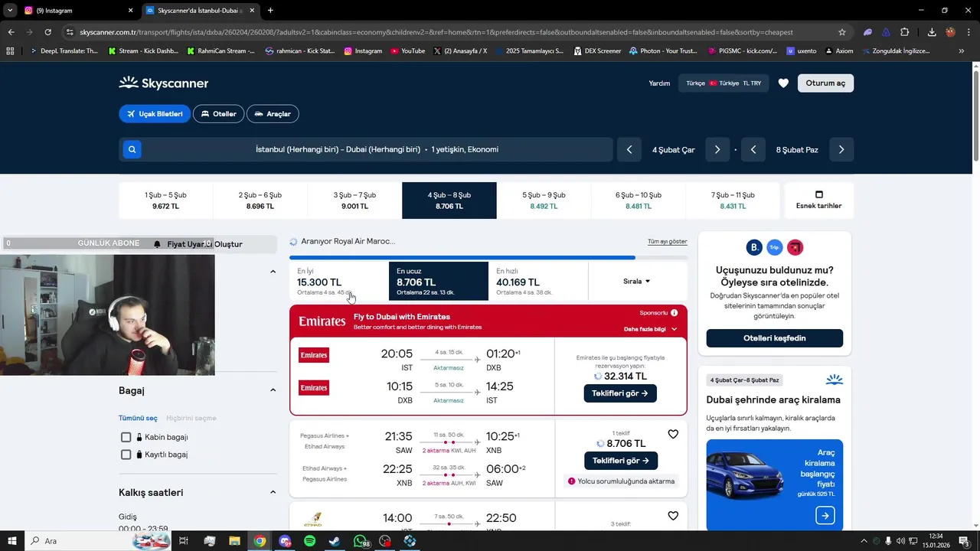
Task: Expand Daha fazla bilgi in Emirates ad
Action: point(651,329)
